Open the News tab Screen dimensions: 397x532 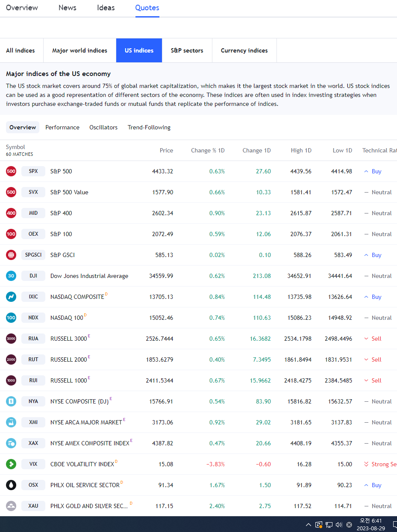coord(68,8)
